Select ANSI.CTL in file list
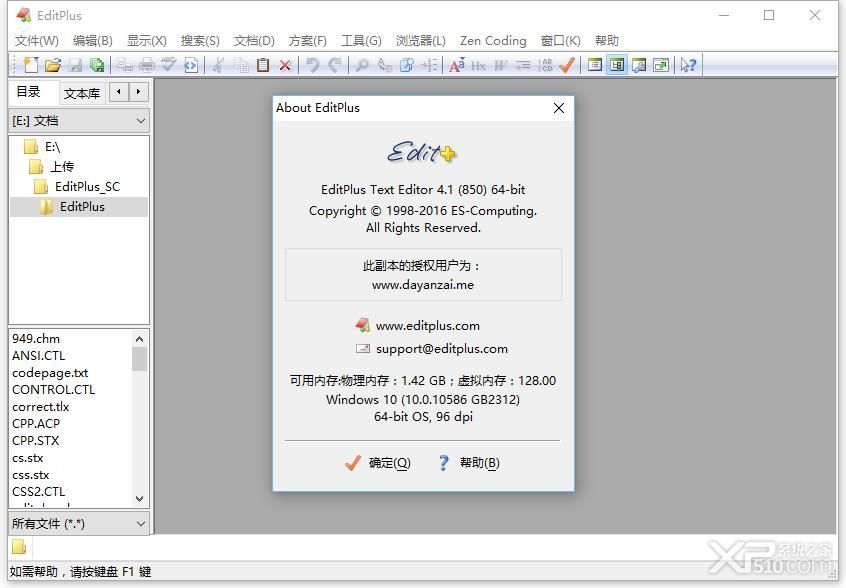Screen dimensions: 846x588 point(38,356)
